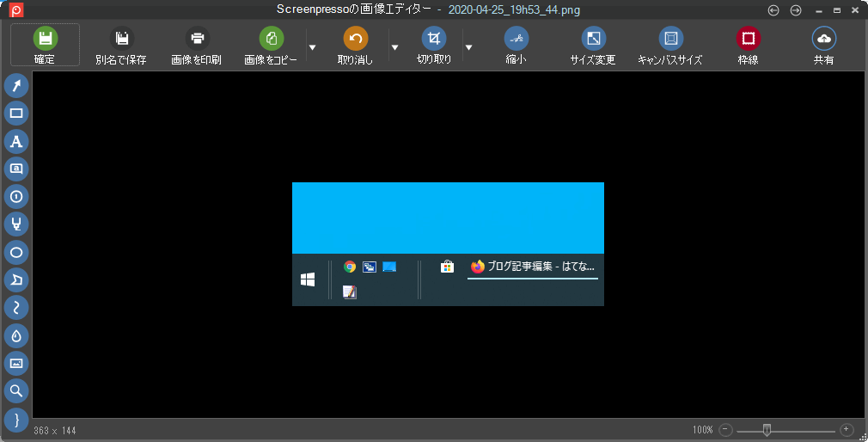Click the 363 x 144 size readout
Image resolution: width=868 pixels, height=442 pixels.
pyautogui.click(x=55, y=430)
